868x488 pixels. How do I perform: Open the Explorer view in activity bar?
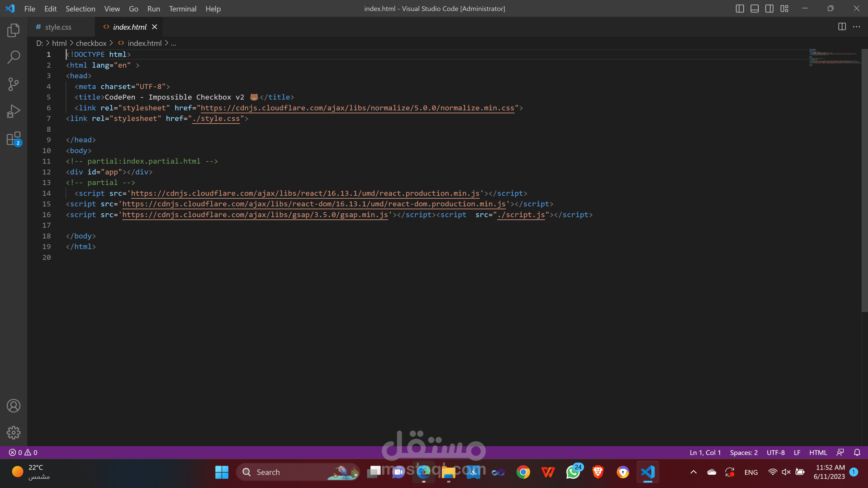14,30
